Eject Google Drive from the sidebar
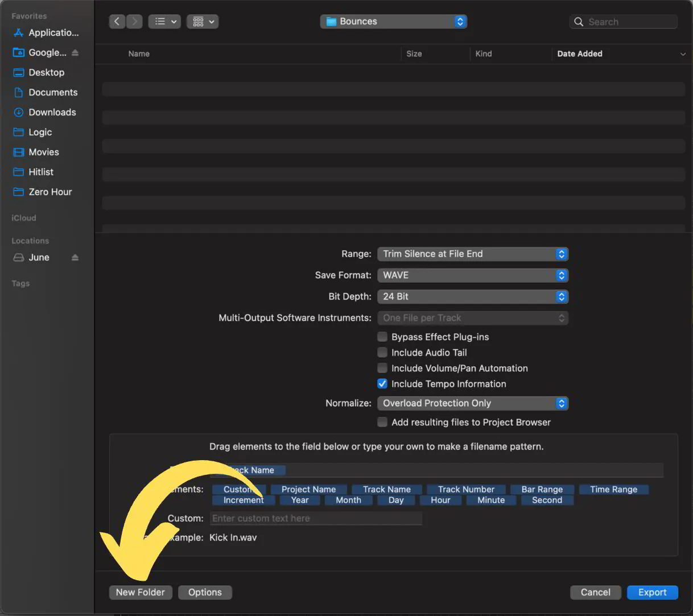This screenshot has width=693, height=616. 75,52
